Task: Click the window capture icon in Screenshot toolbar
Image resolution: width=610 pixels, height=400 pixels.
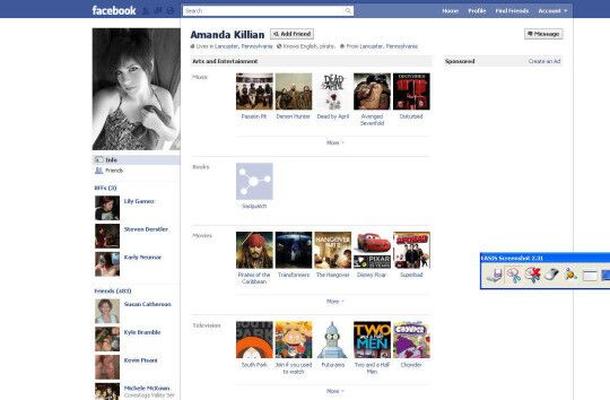Action: coord(590,275)
